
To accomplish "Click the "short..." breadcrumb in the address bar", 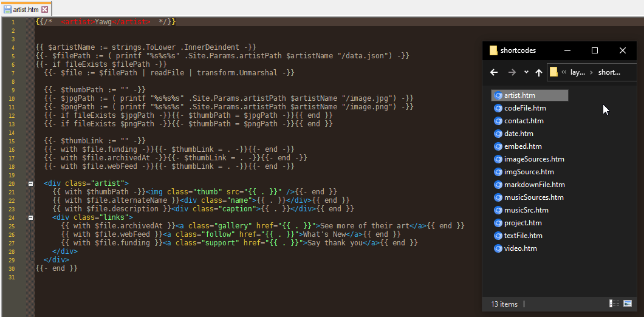I will click(x=609, y=72).
